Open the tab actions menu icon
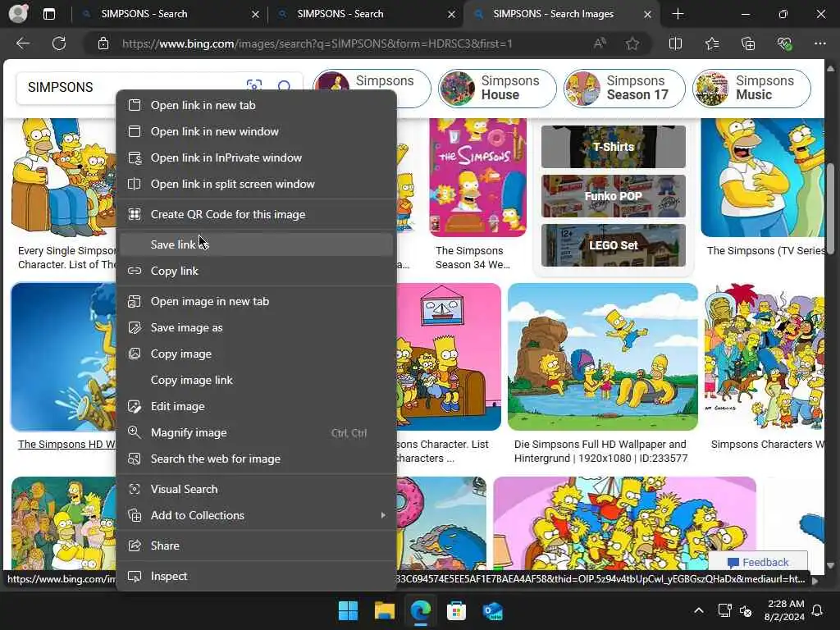Viewport: 840px width, 630px height. (48, 14)
